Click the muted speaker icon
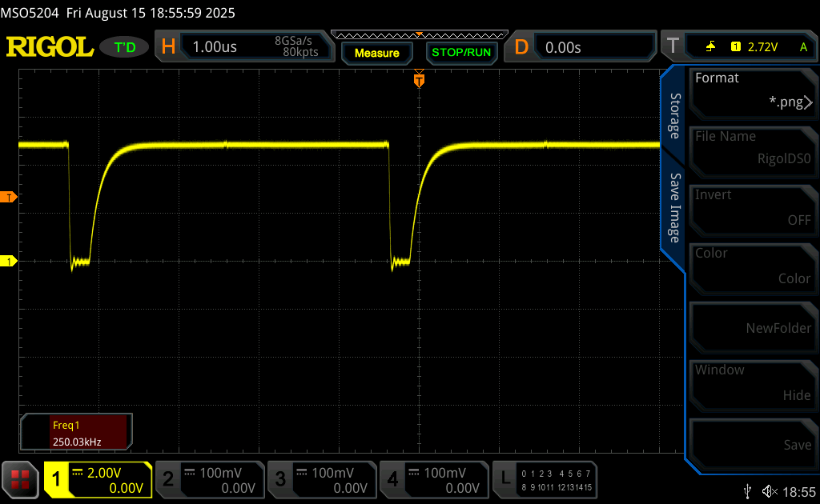The height and width of the screenshot is (504, 820). coord(770,490)
